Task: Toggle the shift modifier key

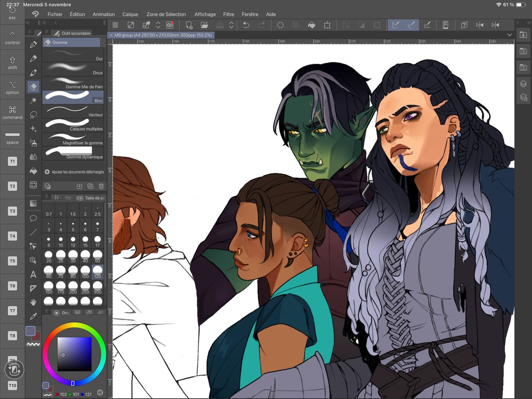Action: [x=12, y=63]
